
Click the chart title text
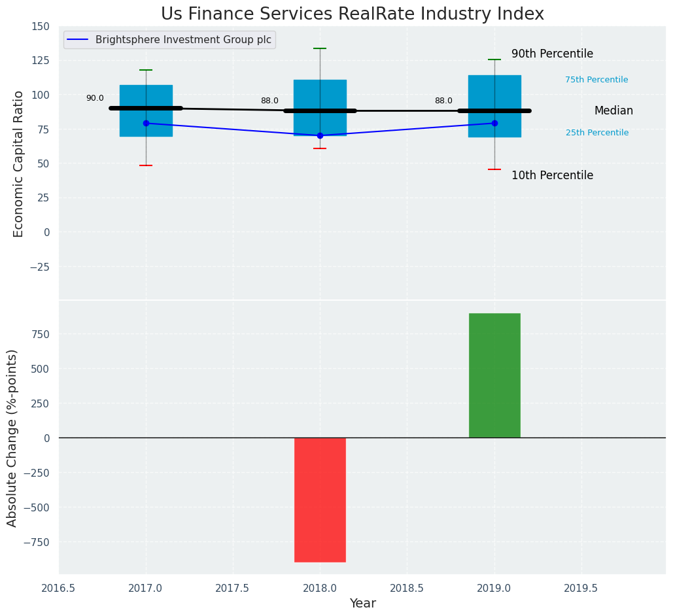point(352,14)
